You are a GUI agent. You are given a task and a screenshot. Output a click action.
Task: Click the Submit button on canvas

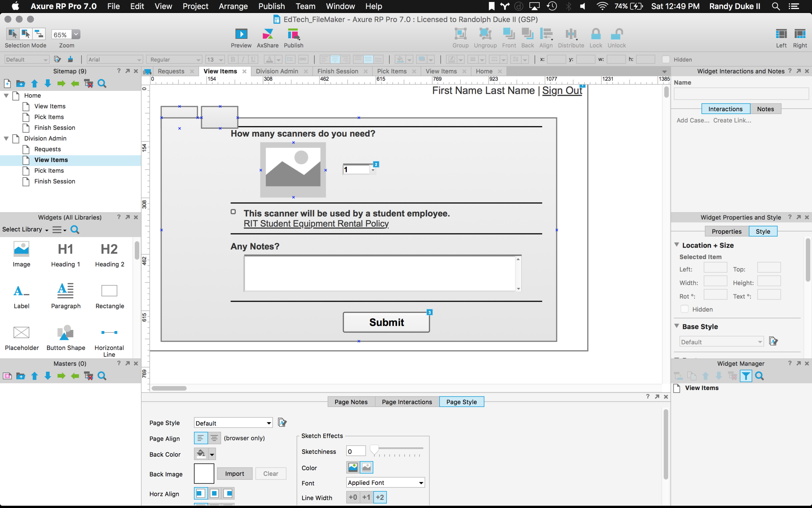tap(387, 322)
